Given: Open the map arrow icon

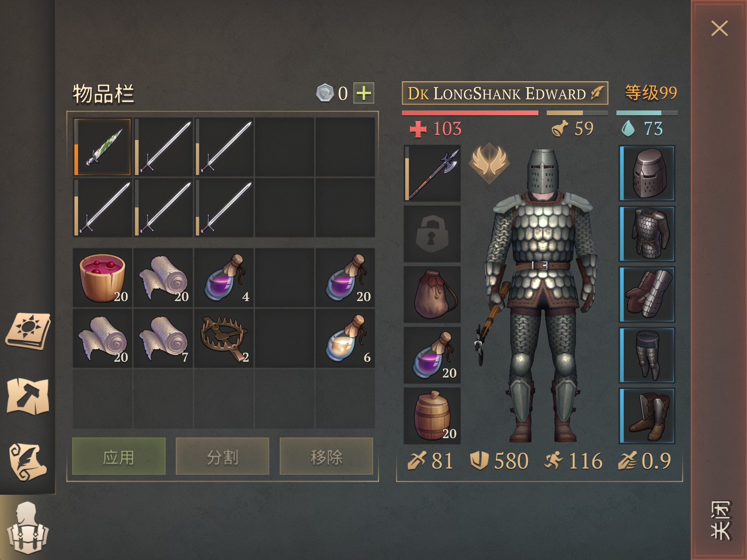Looking at the screenshot, I should [28, 397].
